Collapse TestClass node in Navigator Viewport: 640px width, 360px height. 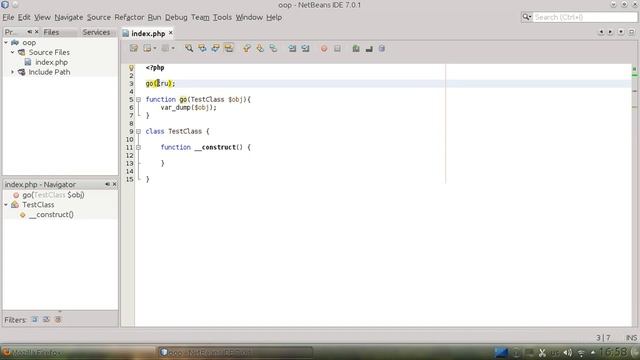tap(6, 204)
